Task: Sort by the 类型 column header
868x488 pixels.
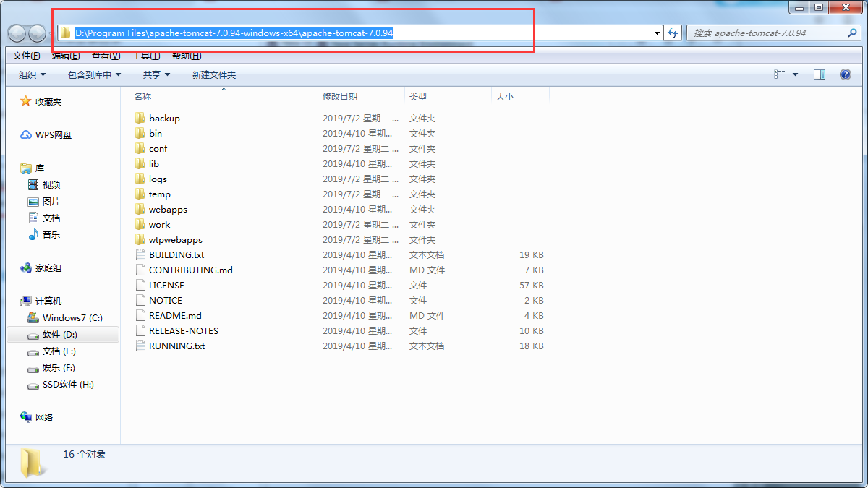Action: (417, 96)
